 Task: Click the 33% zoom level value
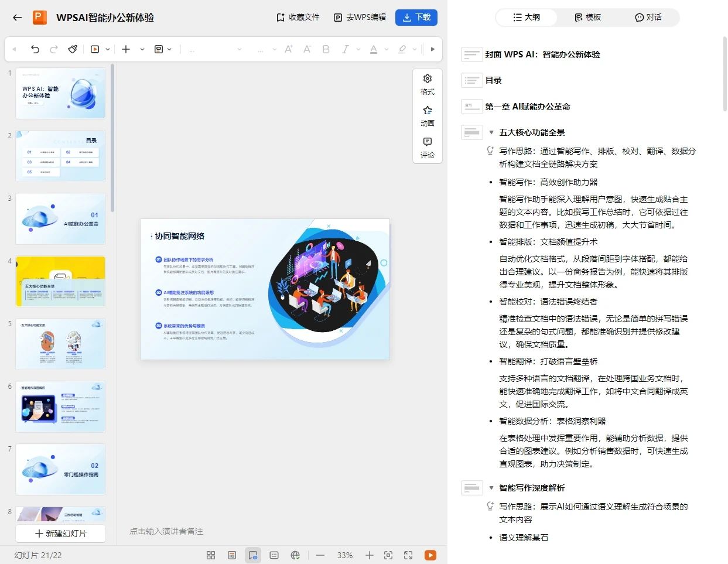pyautogui.click(x=345, y=555)
